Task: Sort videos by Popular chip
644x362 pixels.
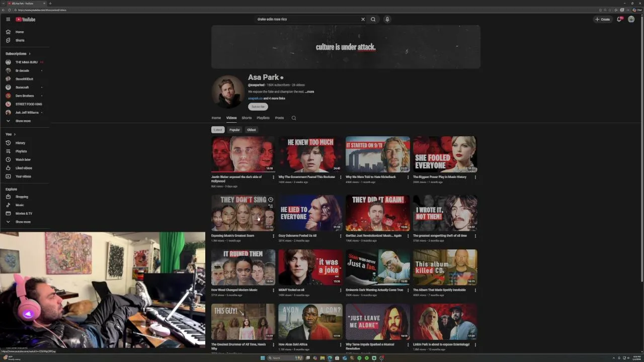Action: point(234,130)
